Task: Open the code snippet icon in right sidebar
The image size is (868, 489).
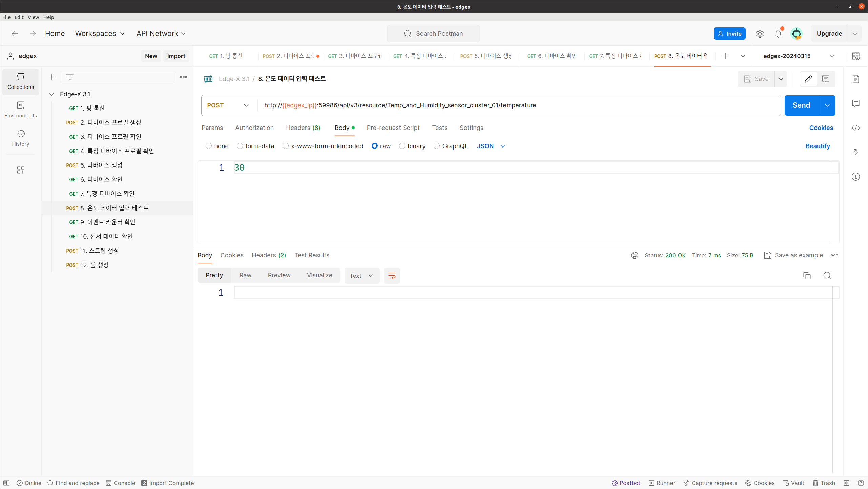Action: point(856,128)
